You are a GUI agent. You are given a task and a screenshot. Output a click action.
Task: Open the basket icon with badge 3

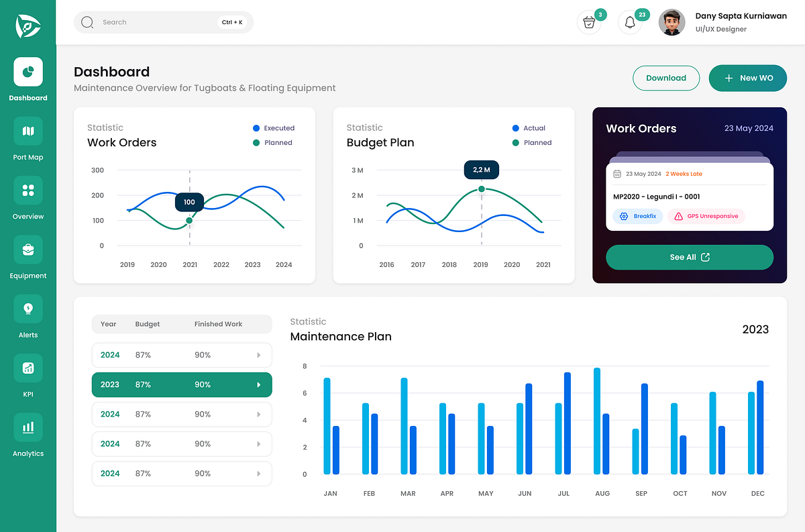[589, 23]
